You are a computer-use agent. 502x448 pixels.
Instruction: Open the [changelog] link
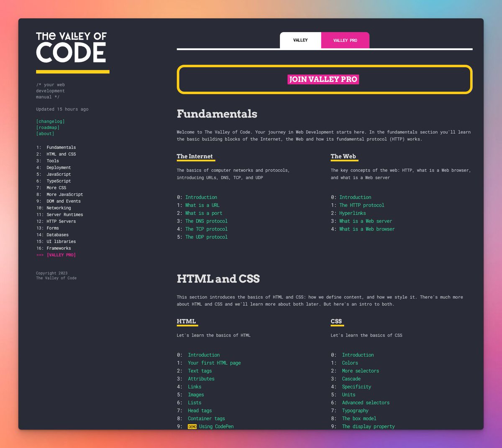coord(50,121)
